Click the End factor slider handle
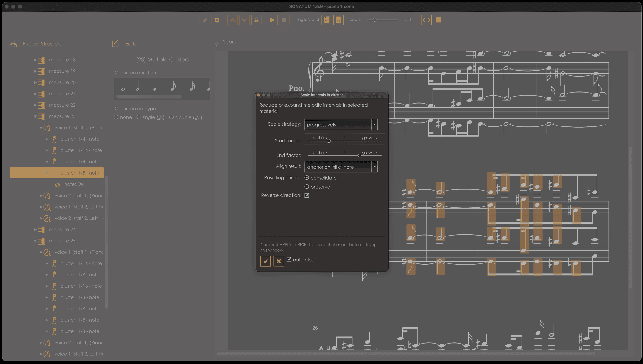Image resolution: width=643 pixels, height=364 pixels. (360, 156)
